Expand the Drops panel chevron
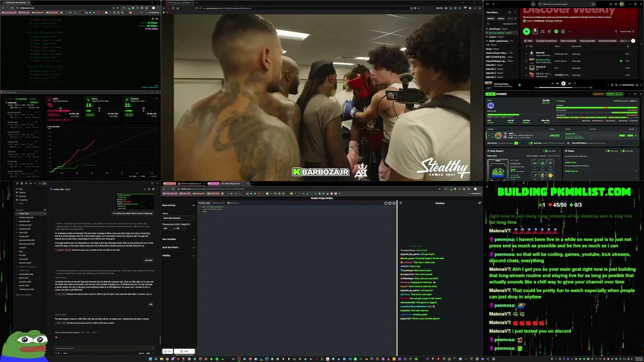The height and width of the screenshot is (362, 644). click(x=636, y=151)
